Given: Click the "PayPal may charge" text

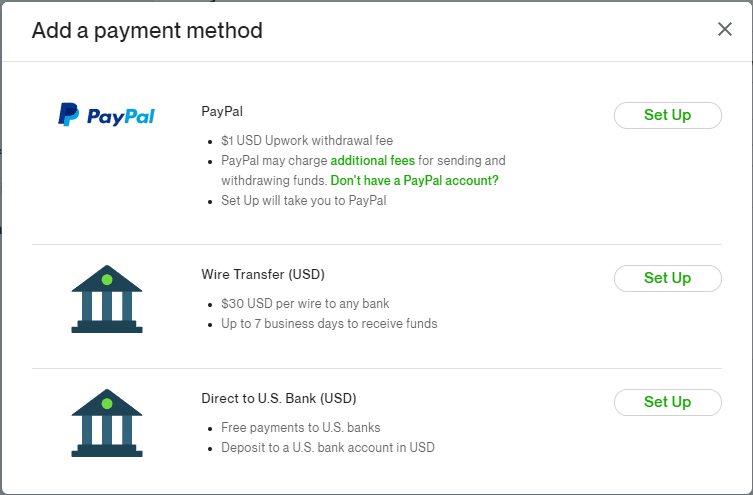Looking at the screenshot, I should (273, 160).
